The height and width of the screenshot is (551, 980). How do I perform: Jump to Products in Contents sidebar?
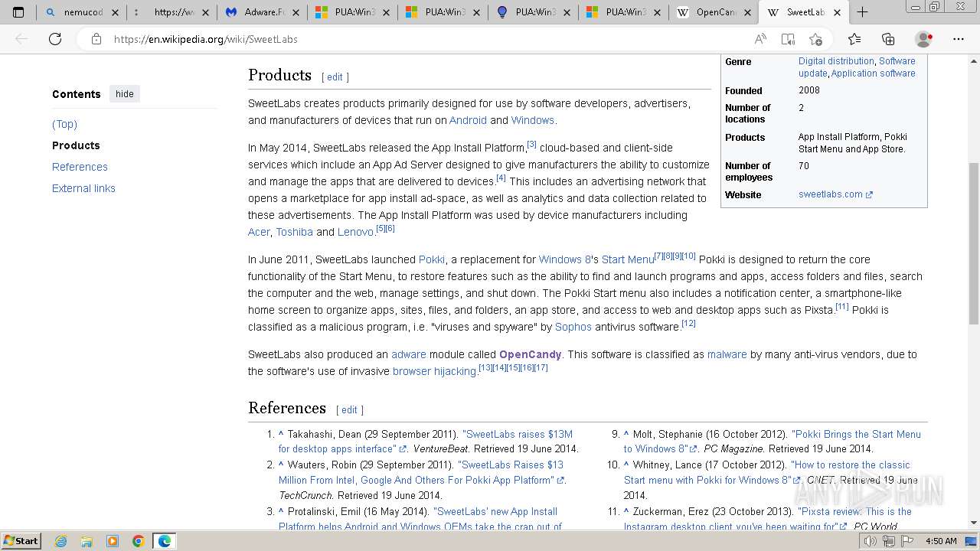pyautogui.click(x=76, y=145)
